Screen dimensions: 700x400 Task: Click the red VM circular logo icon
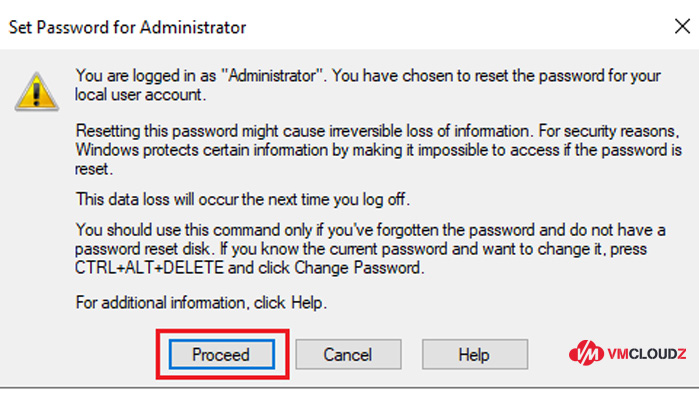click(586, 354)
